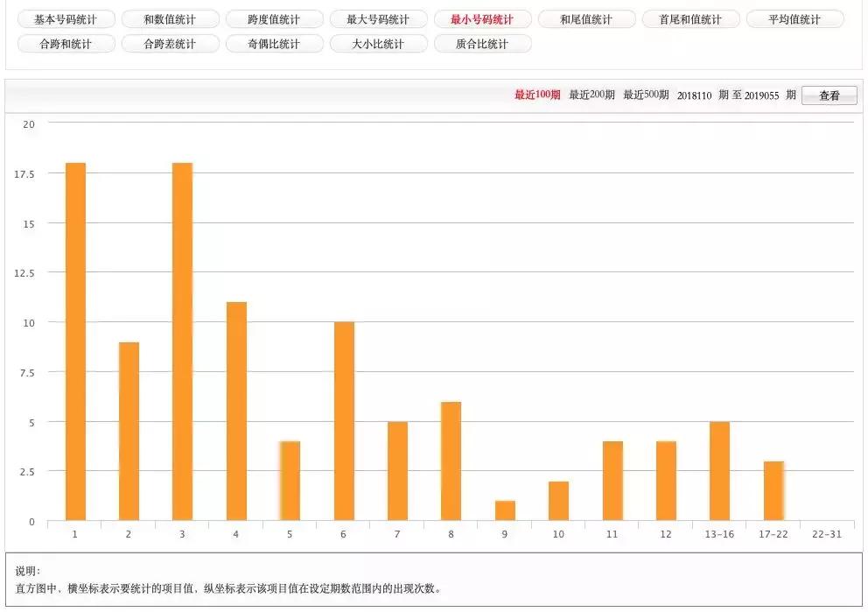
Task: Click the orange bar for number 11
Action: point(612,481)
